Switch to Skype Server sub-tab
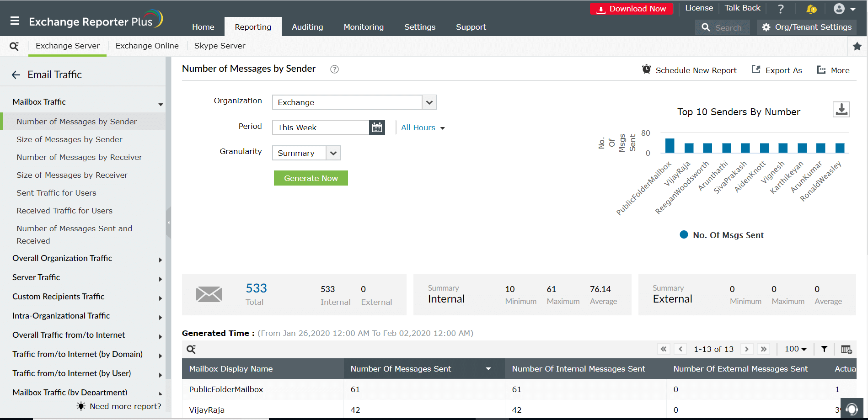868x420 pixels. pos(220,46)
